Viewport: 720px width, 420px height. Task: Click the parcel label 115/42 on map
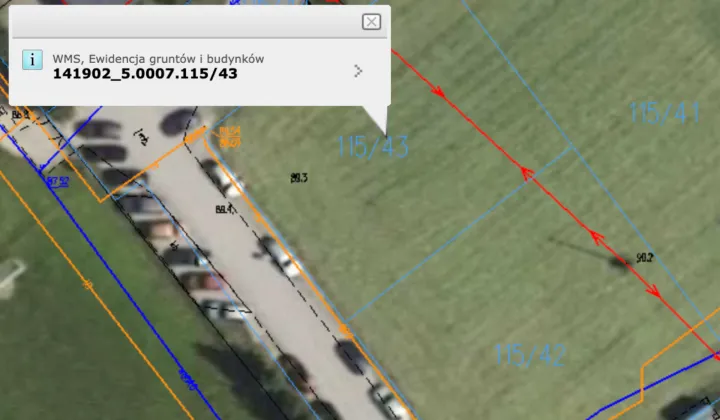pos(529,355)
